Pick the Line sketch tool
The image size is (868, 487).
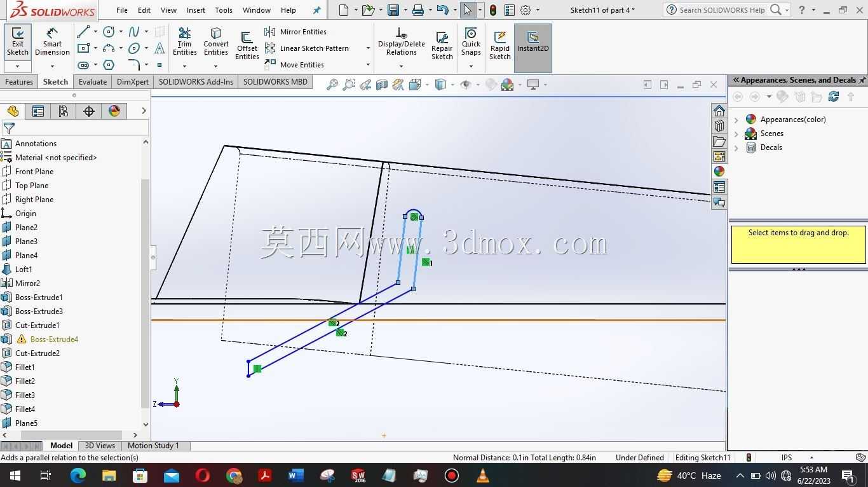coord(83,32)
